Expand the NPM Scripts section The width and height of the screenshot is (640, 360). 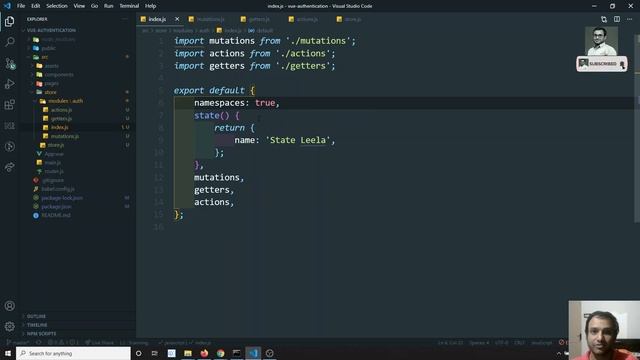[41, 333]
